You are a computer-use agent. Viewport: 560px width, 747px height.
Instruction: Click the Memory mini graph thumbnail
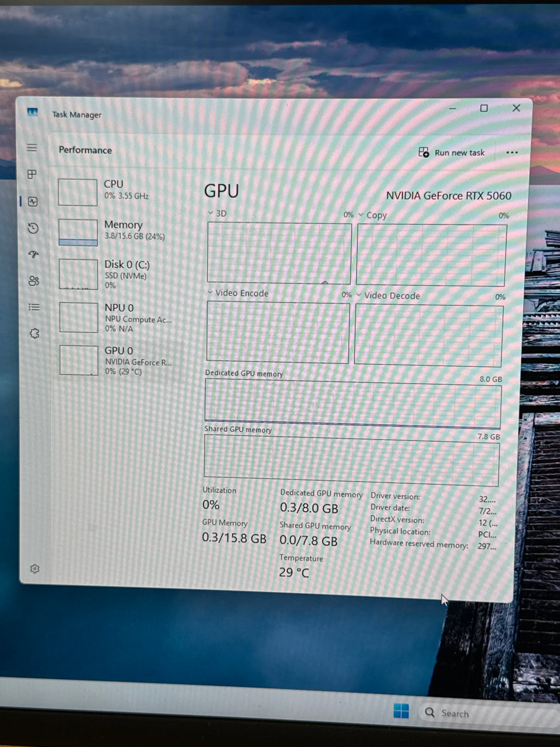[x=78, y=233]
